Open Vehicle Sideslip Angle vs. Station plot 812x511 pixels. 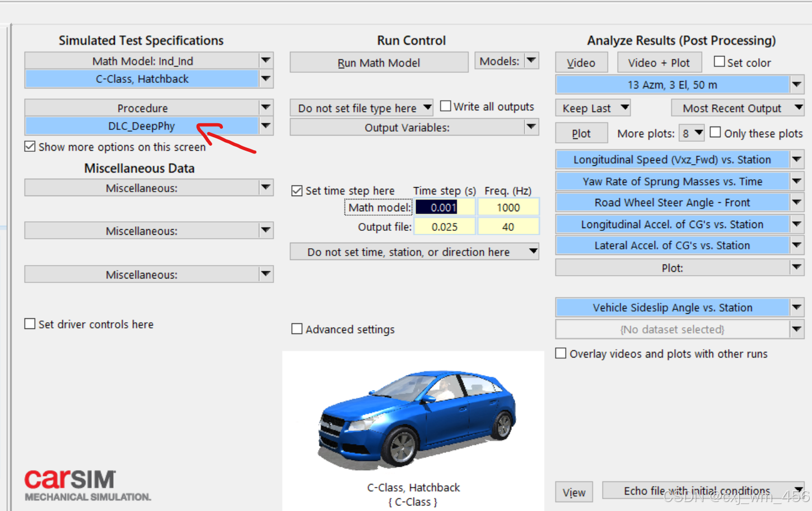tap(672, 308)
